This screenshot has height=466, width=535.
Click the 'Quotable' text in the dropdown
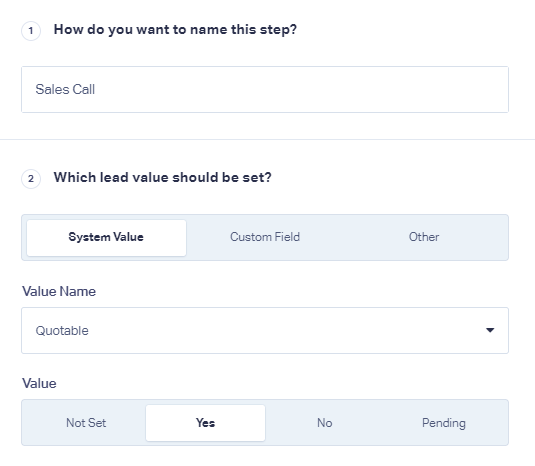(62, 331)
